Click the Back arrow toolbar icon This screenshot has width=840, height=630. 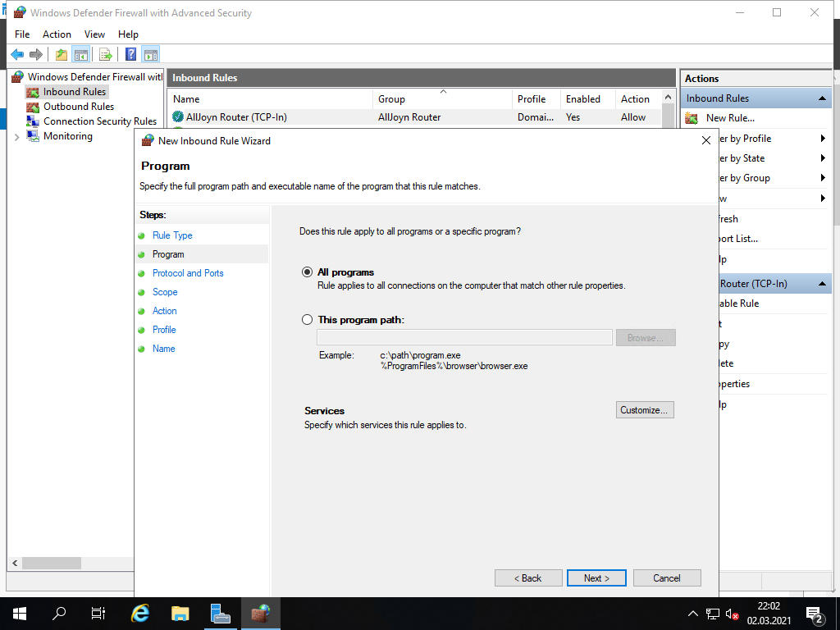tap(17, 55)
